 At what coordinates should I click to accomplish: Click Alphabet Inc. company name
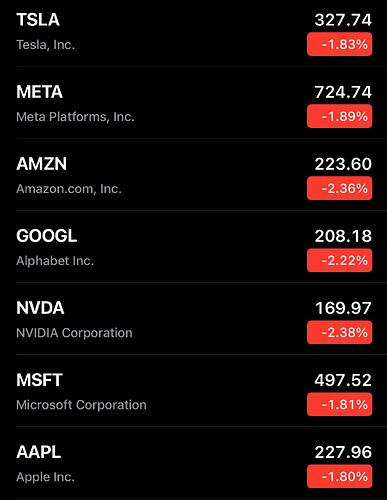pos(55,261)
